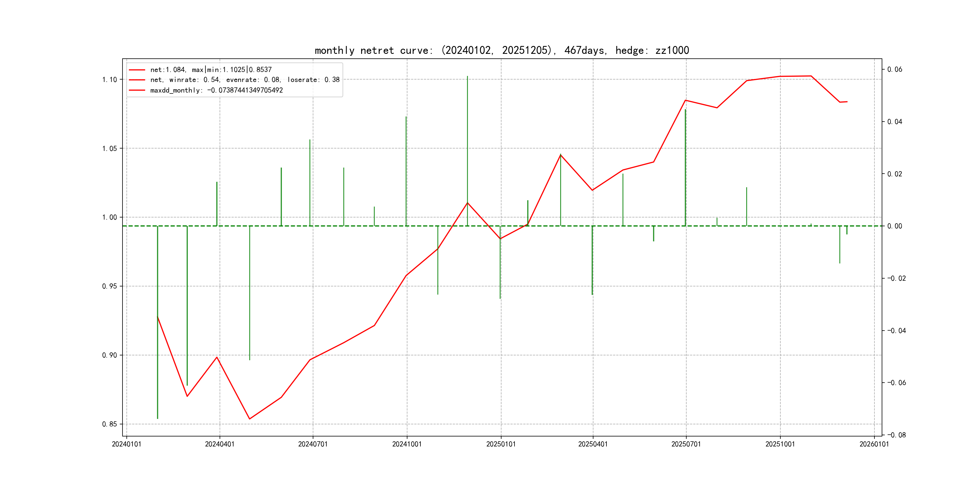This screenshot has width=980, height=490.
Task: Click legend entry showing winrate 0.54
Action: pos(245,80)
